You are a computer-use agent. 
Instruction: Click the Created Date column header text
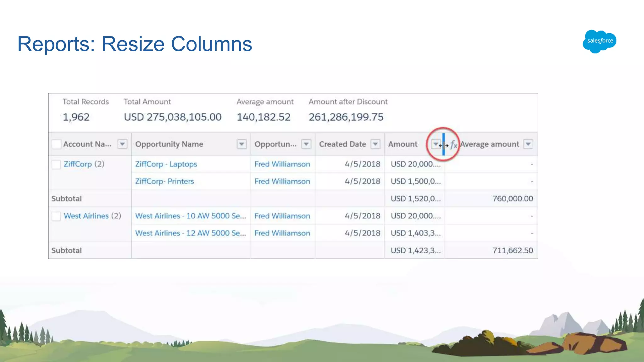[x=342, y=144]
